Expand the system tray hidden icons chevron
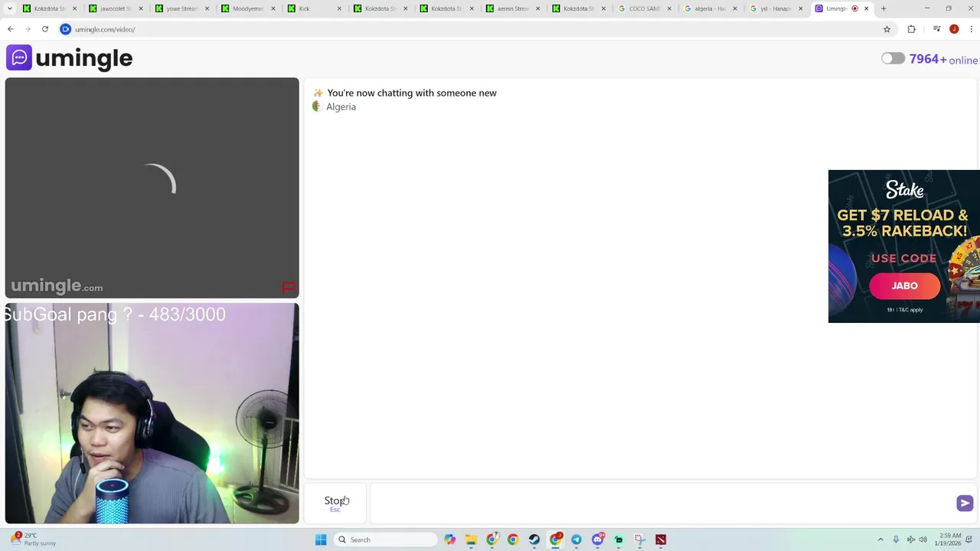This screenshot has height=551, width=980. tap(880, 540)
